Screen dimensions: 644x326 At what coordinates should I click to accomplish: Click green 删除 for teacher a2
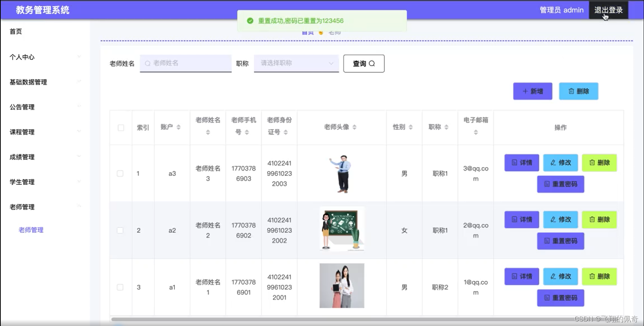599,219
